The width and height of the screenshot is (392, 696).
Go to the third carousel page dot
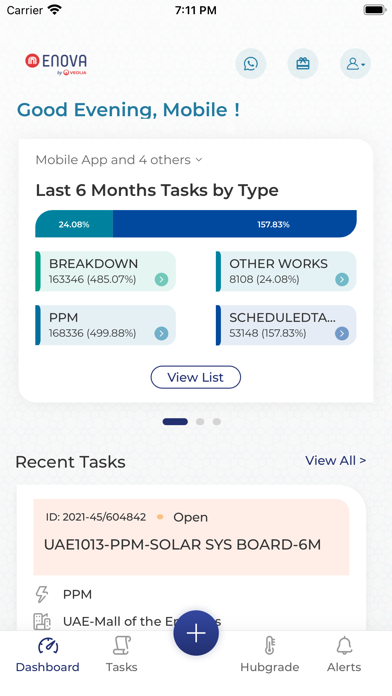[x=217, y=422]
